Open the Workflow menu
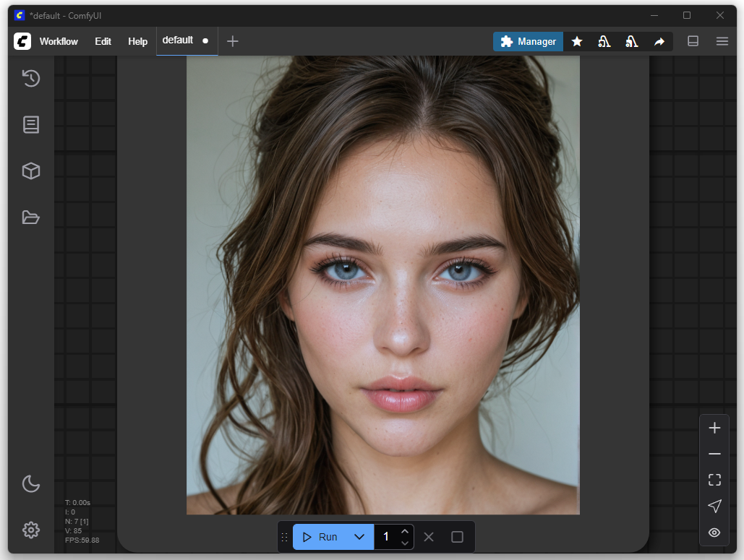Viewport: 744px width, 560px height. pyautogui.click(x=59, y=41)
